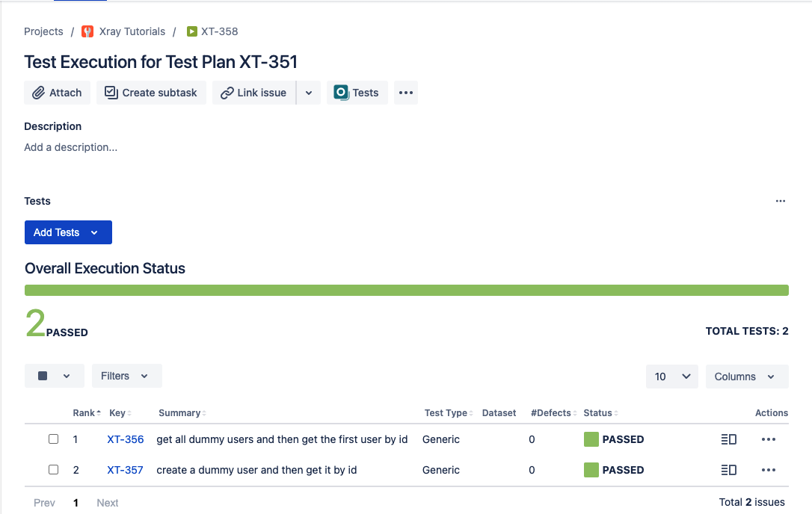The width and height of the screenshot is (812, 514).
Task: Click summary 'create a dummy user and then get it by id'
Action: 257,470
